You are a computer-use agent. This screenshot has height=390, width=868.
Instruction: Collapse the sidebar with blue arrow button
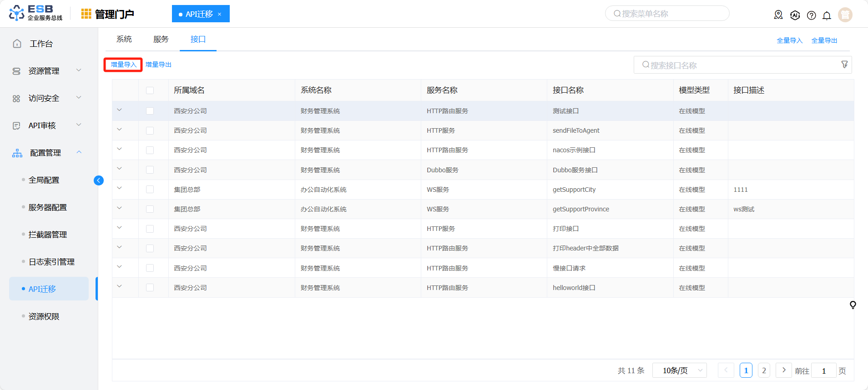pos(98,180)
